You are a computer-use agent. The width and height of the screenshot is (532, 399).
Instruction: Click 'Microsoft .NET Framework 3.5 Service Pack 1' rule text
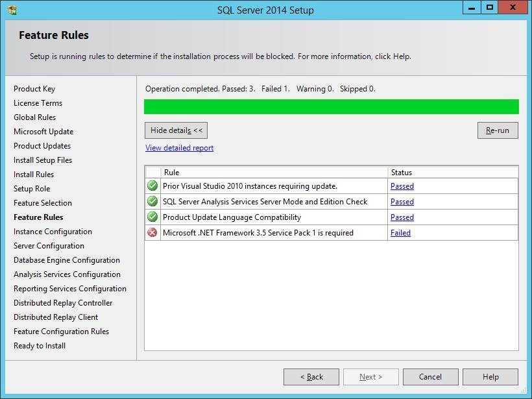258,233
